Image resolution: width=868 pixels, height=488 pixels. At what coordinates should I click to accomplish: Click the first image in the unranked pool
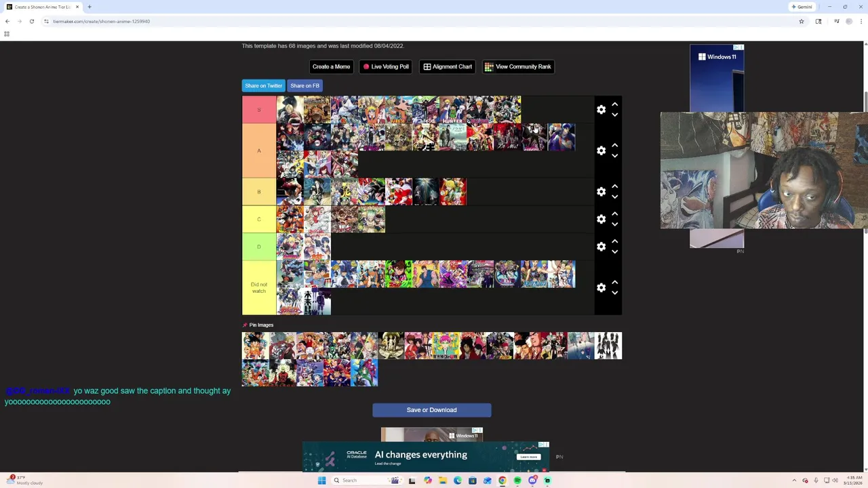[x=256, y=346]
